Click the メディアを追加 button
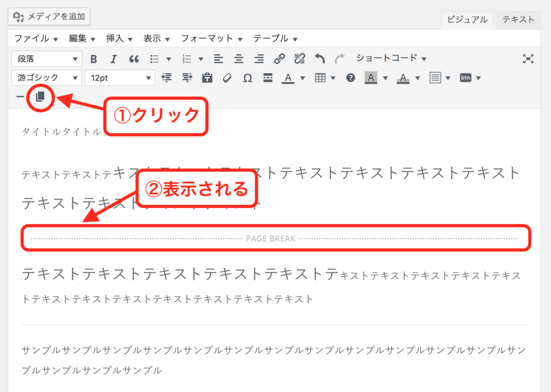The image size is (551, 392). (49, 17)
